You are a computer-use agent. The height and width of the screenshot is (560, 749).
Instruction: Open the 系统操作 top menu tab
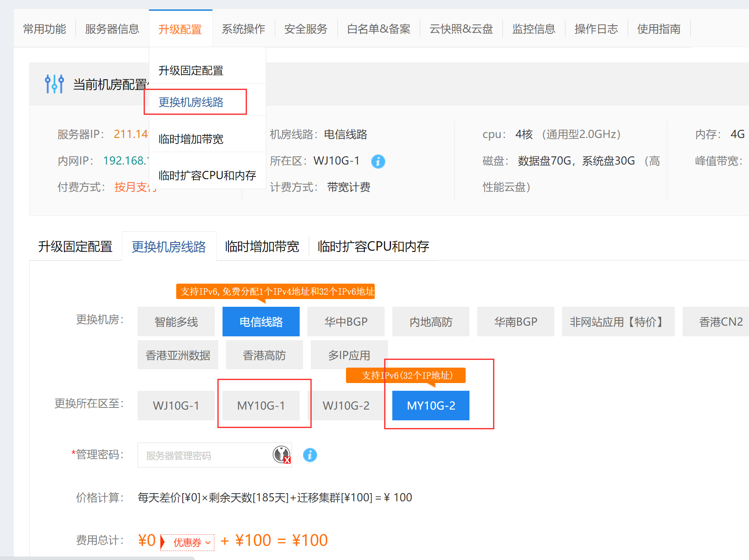[x=243, y=29]
